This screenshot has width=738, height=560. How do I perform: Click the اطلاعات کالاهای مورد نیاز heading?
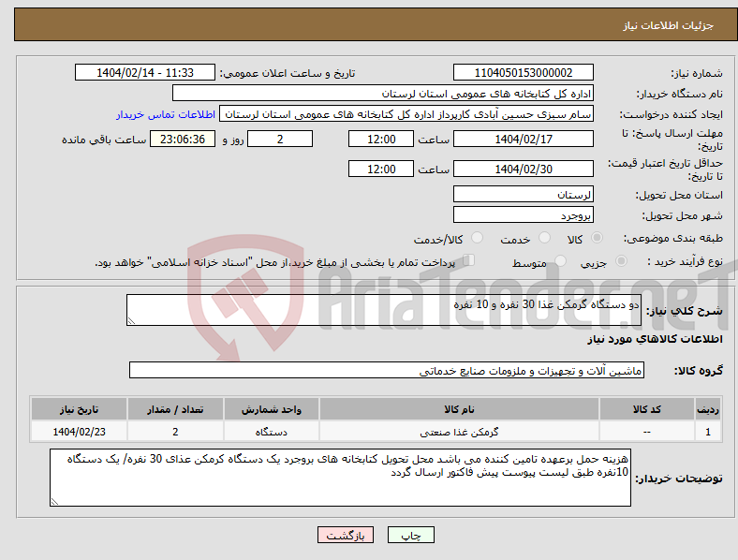655,339
